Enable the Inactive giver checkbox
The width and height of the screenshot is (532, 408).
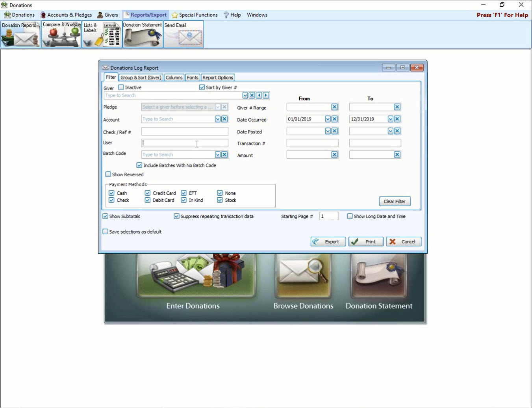[x=121, y=87]
